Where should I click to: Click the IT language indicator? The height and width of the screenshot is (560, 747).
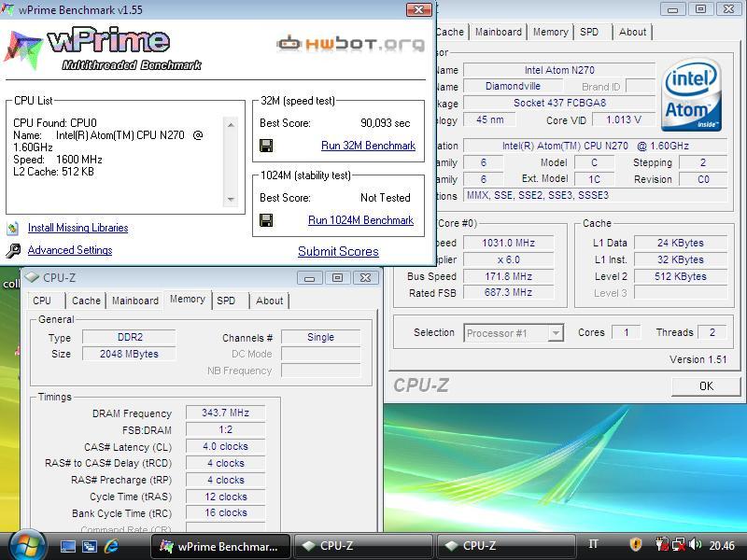click(593, 544)
